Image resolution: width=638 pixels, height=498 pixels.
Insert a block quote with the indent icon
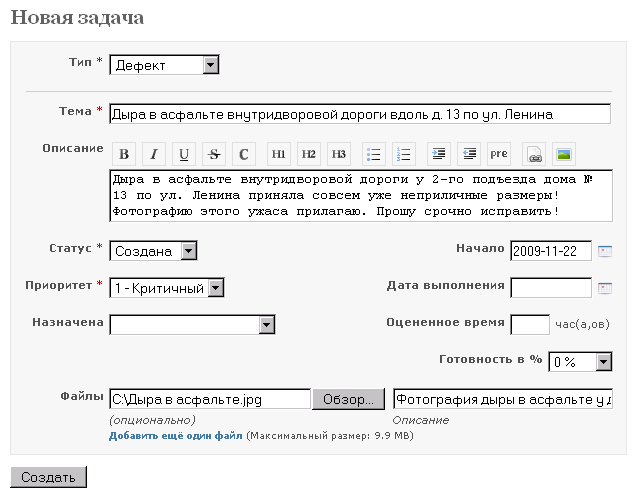(x=439, y=154)
